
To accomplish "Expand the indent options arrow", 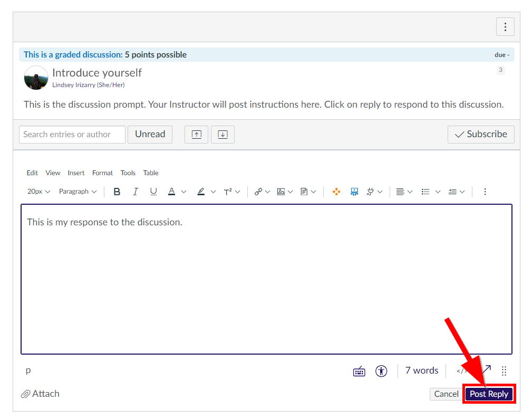I will (462, 192).
